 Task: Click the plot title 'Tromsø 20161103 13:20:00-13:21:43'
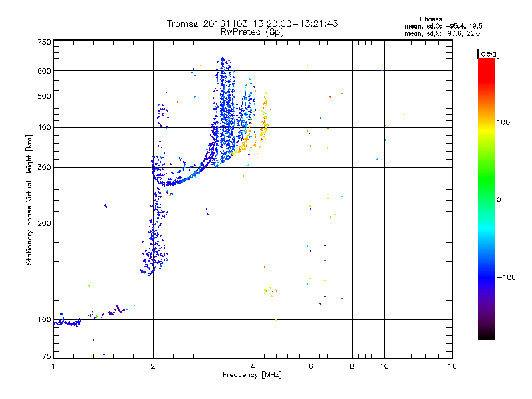point(252,23)
